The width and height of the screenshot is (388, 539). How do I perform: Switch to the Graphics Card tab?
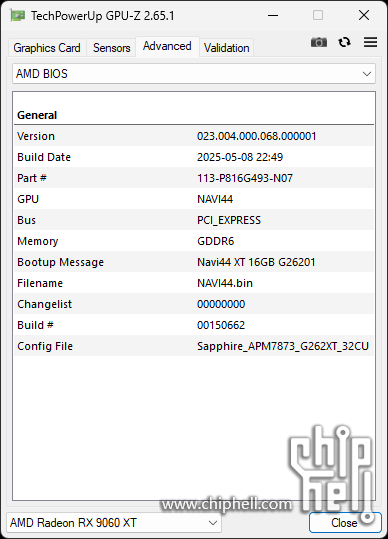[x=47, y=48]
